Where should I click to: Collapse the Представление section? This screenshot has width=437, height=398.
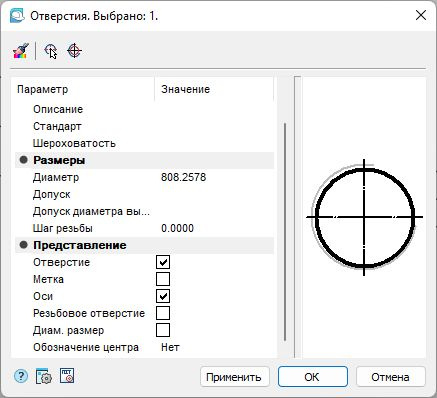[23, 245]
